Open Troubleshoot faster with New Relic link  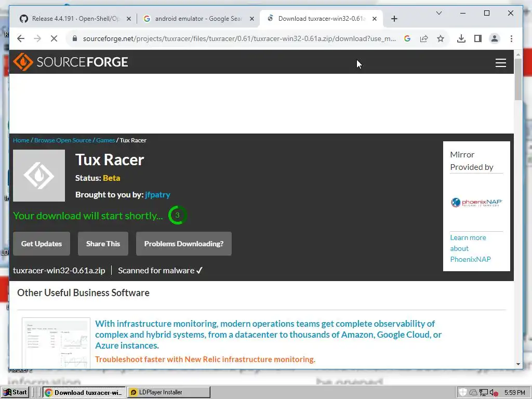[x=205, y=360]
